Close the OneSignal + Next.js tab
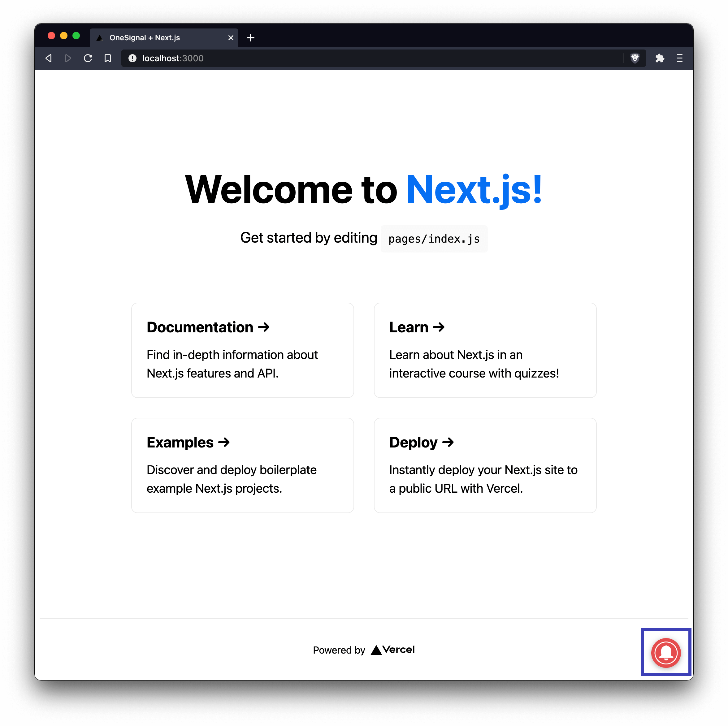Image resolution: width=728 pixels, height=726 pixels. (x=231, y=38)
